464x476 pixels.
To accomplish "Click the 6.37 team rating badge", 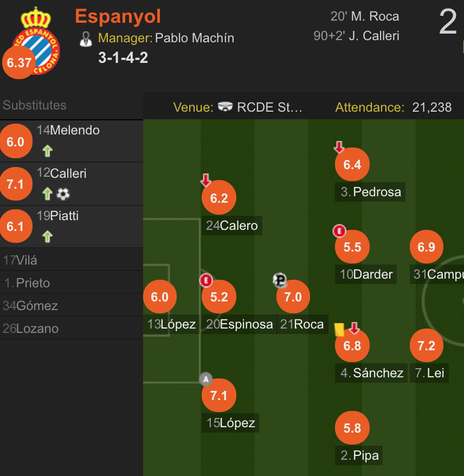I will pos(19,62).
